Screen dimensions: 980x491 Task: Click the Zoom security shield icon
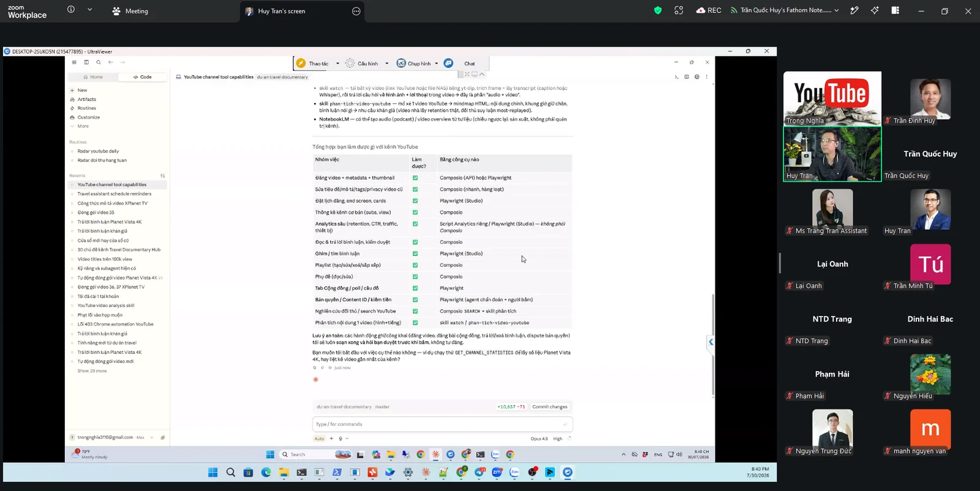pyautogui.click(x=658, y=10)
